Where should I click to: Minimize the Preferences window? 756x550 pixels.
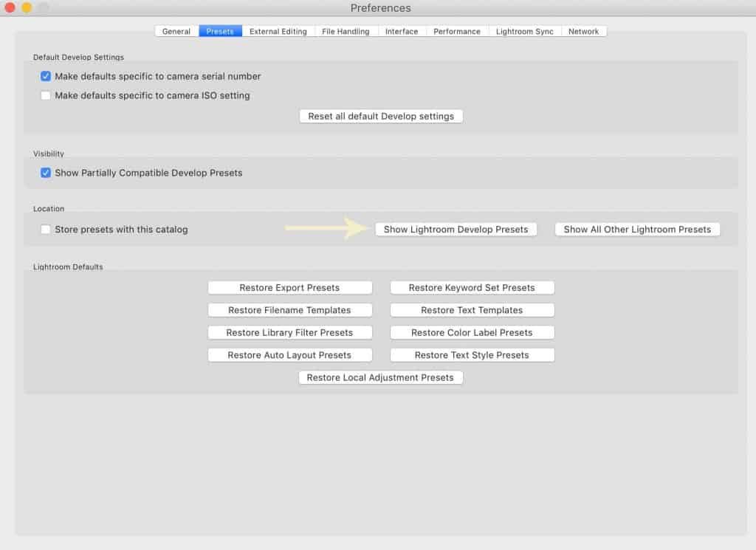coord(27,7)
